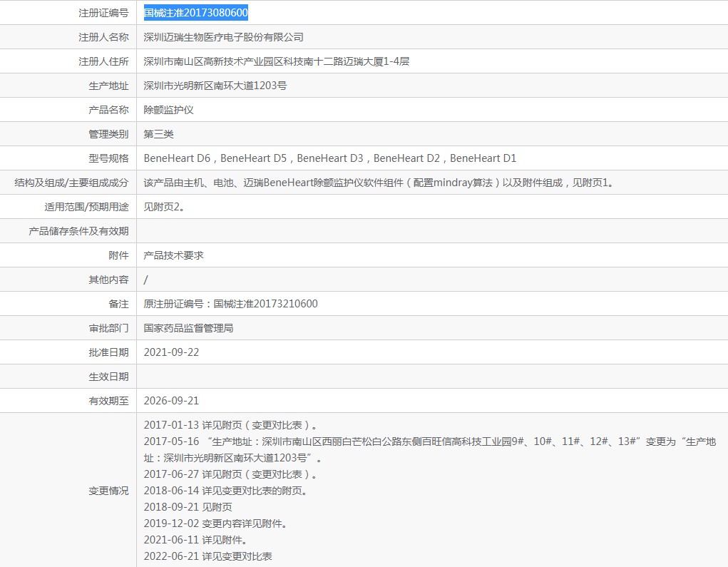
Task: Click change entry dated 2017-05-16
Action: tap(430, 449)
